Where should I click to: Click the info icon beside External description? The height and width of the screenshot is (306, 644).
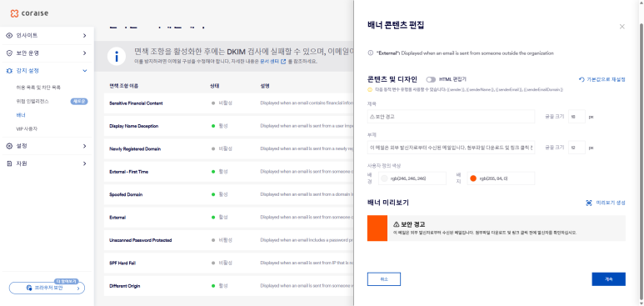pyautogui.click(x=371, y=53)
